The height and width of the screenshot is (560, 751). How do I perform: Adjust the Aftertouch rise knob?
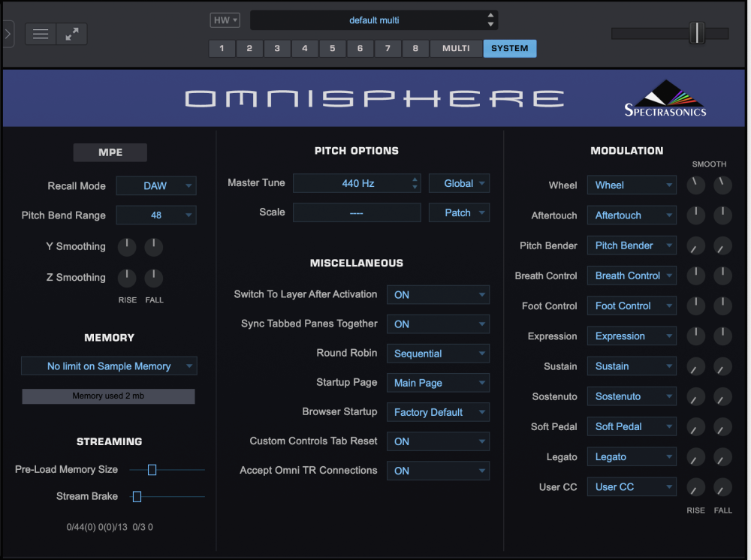[x=695, y=215]
